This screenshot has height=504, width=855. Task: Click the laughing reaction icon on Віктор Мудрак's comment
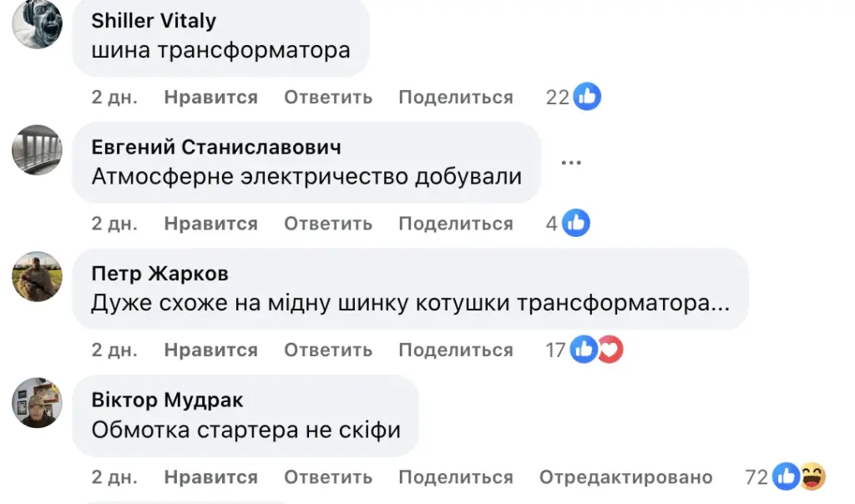point(812,476)
